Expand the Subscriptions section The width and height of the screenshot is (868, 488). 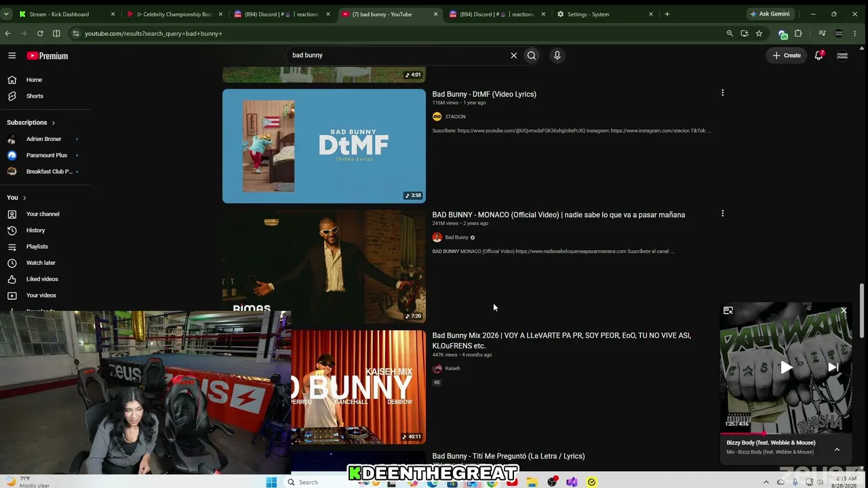pos(31,123)
